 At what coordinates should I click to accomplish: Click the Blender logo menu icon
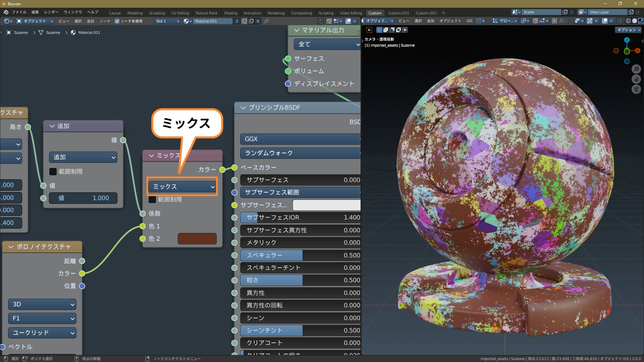click(x=6, y=12)
